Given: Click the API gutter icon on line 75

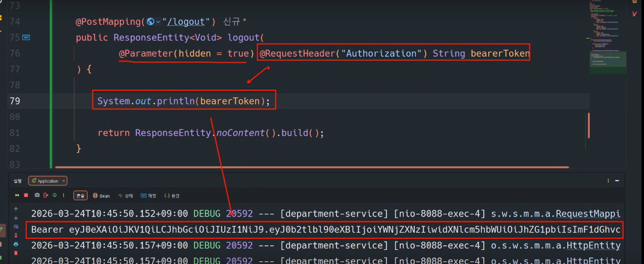Looking at the screenshot, I should click(x=26, y=37).
